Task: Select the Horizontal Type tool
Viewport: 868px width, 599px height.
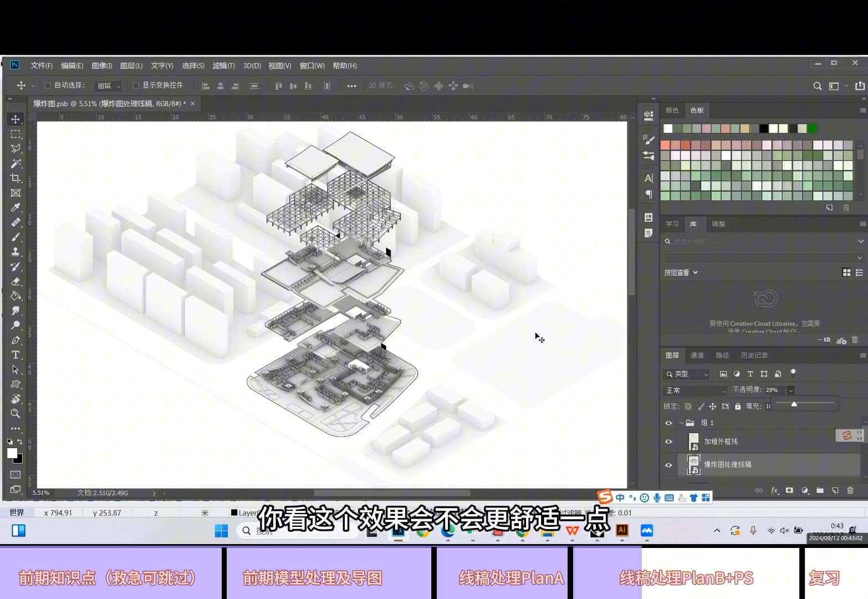Action: point(16,354)
